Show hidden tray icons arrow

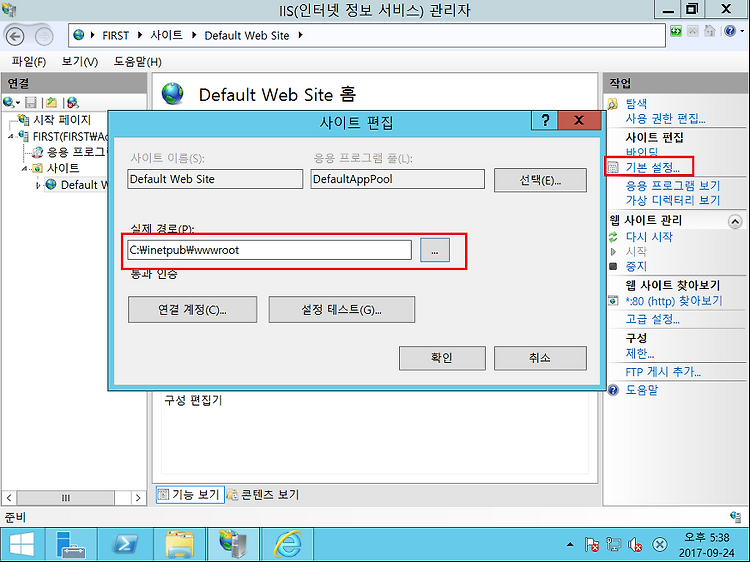(x=570, y=544)
